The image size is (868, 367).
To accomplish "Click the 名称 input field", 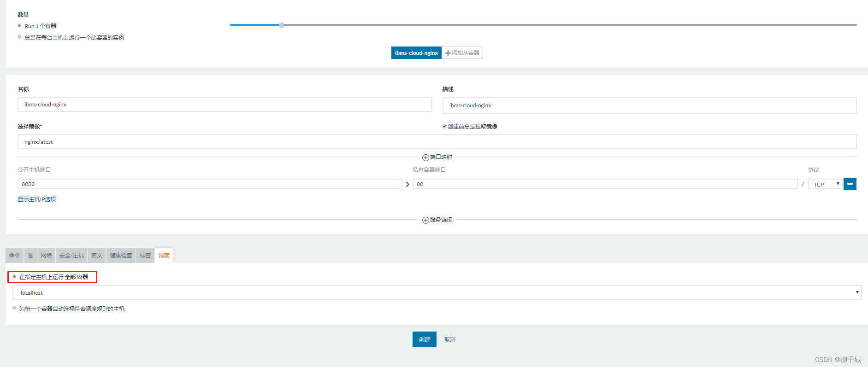I will 224,105.
